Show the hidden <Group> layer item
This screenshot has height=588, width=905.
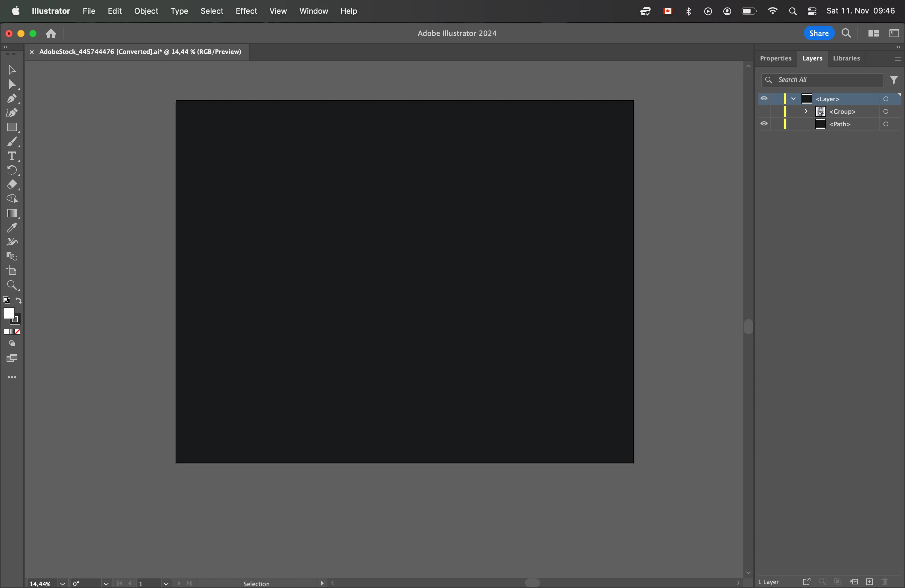click(764, 111)
